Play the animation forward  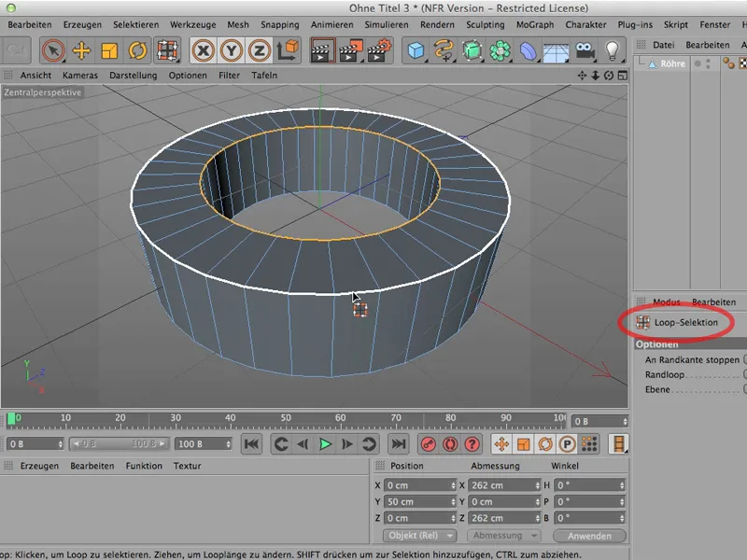pyautogui.click(x=325, y=444)
